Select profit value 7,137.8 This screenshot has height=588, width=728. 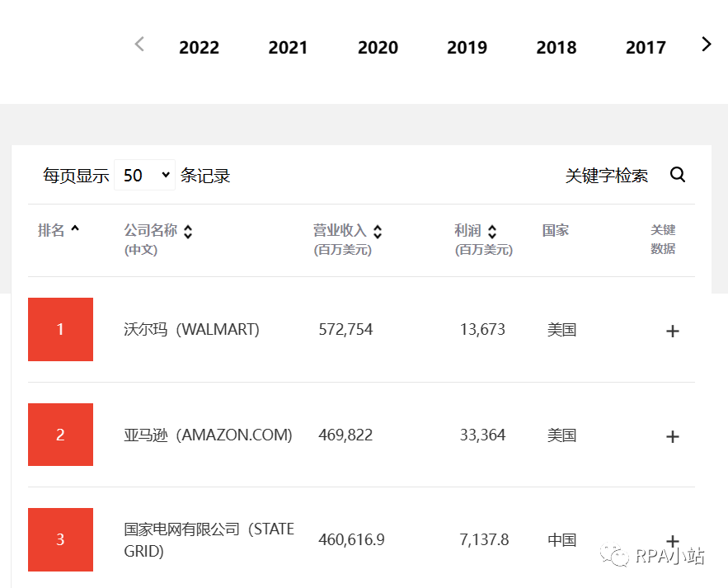click(484, 539)
